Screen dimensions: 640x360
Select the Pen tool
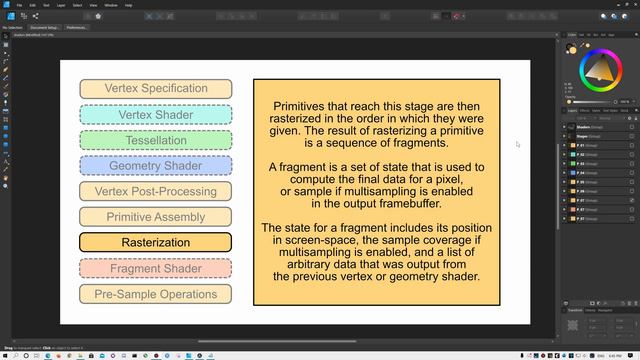pos(6,70)
